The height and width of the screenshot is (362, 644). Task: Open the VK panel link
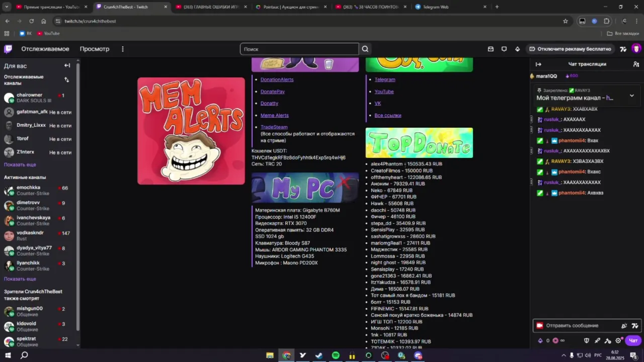tap(378, 103)
